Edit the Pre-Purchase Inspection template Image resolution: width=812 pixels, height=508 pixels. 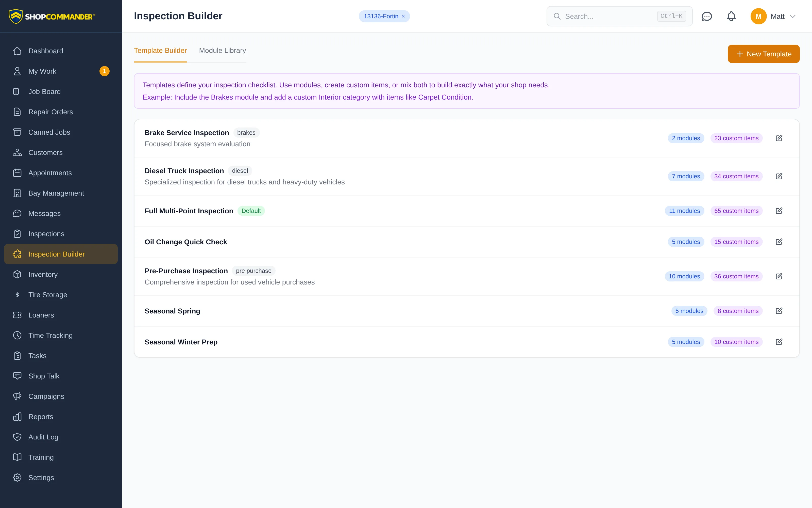click(x=779, y=276)
